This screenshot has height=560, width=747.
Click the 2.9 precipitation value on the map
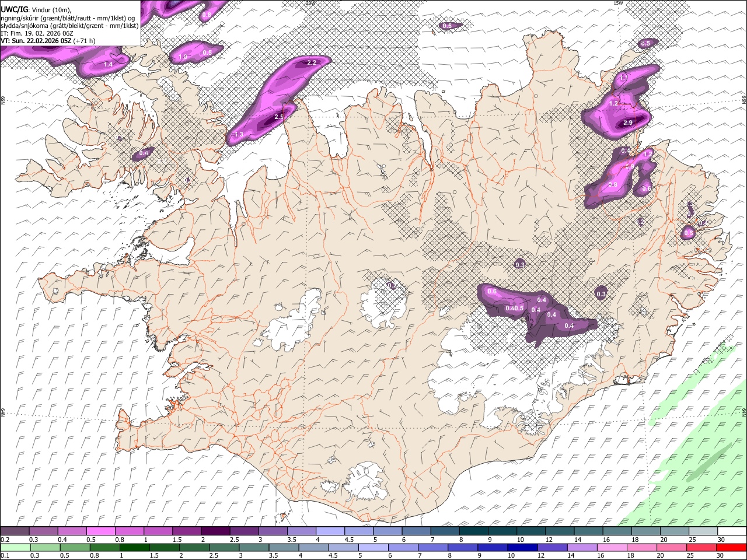628,123
